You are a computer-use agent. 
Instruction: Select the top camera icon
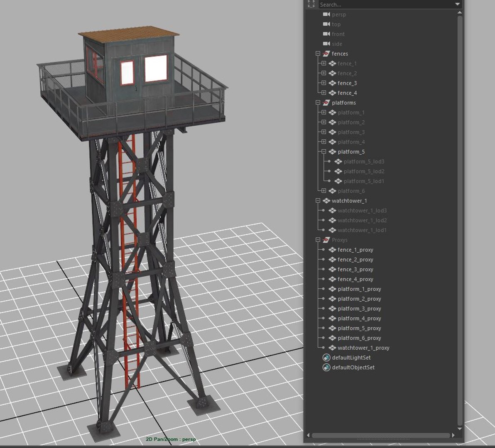(x=326, y=24)
